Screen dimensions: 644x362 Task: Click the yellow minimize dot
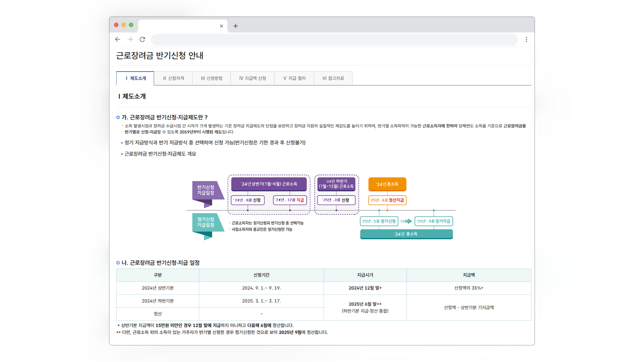(123, 25)
